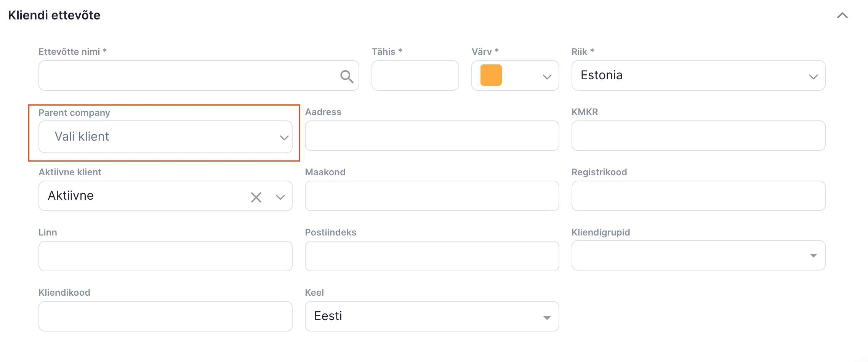Select the KMKR input field
This screenshot has height=362, width=868.
(698, 136)
